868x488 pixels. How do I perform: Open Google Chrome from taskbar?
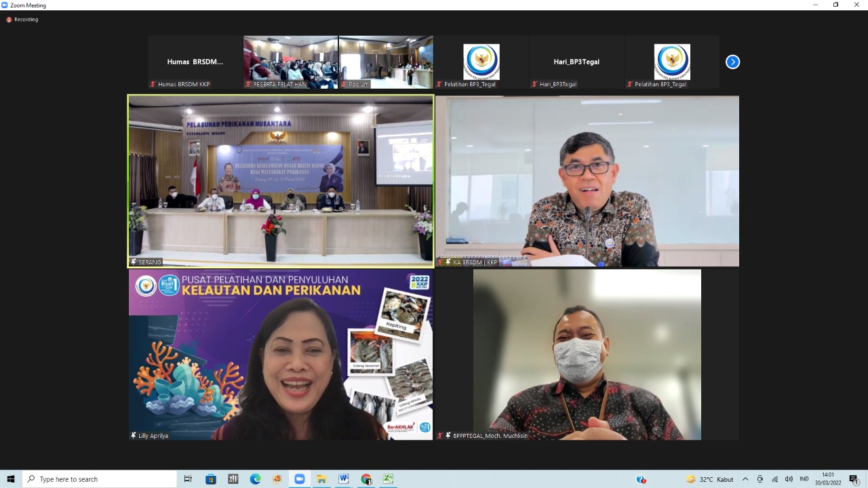tap(366, 479)
